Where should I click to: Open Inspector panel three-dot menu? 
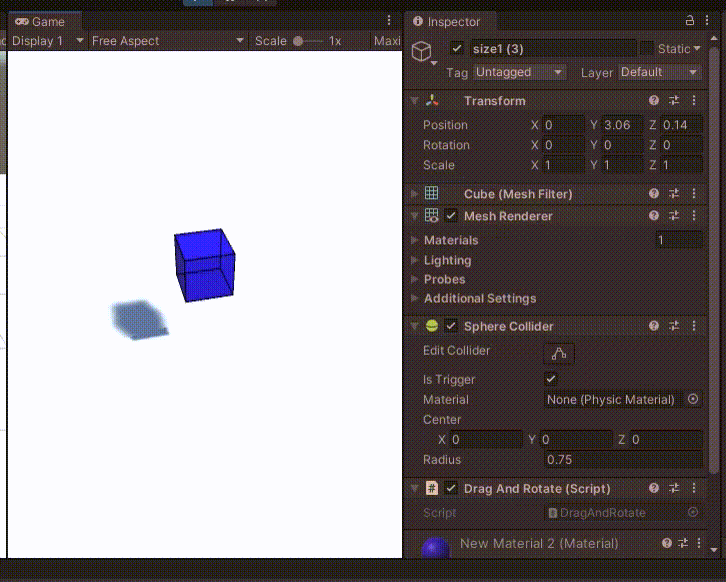tap(707, 20)
